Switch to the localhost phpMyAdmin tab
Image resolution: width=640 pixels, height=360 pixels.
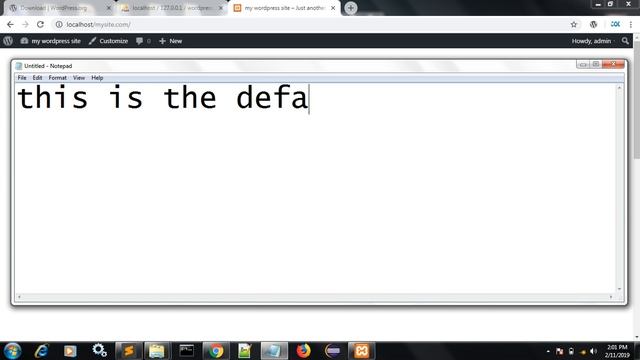click(x=171, y=8)
